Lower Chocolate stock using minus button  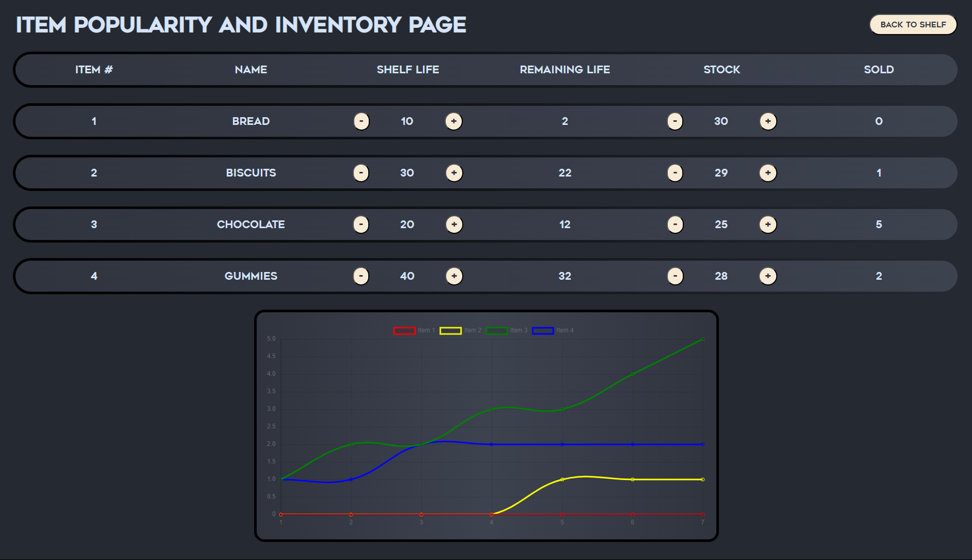tap(675, 225)
